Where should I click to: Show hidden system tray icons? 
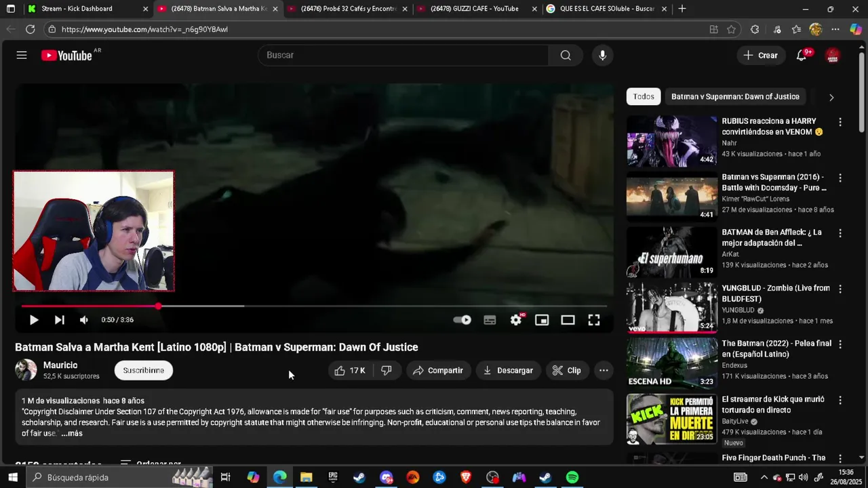[764, 477]
